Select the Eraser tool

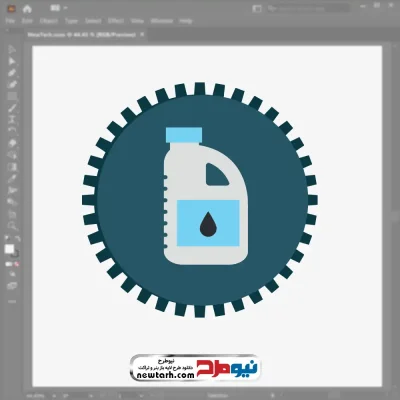[x=12, y=143]
